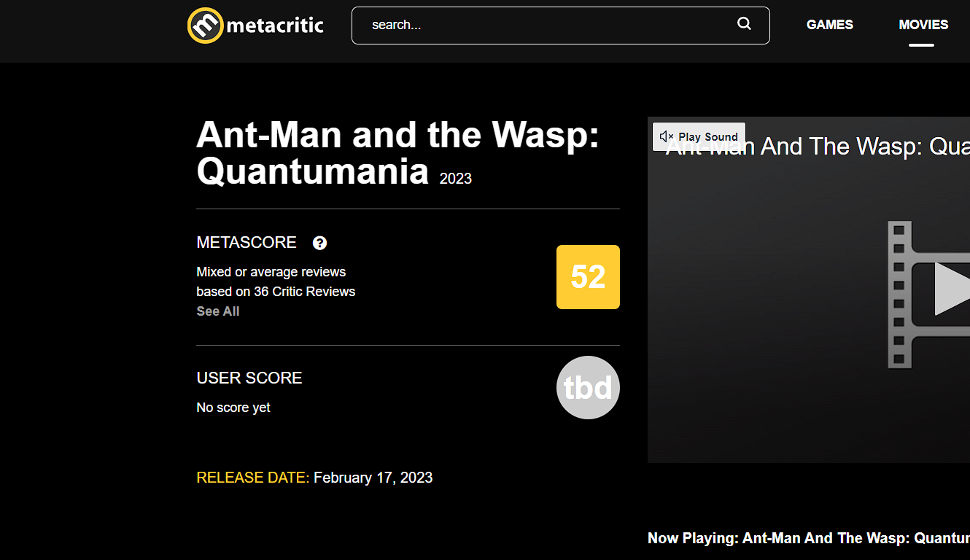The height and width of the screenshot is (560, 970).
Task: Toggle the Play Sound mute button
Action: pyautogui.click(x=699, y=136)
